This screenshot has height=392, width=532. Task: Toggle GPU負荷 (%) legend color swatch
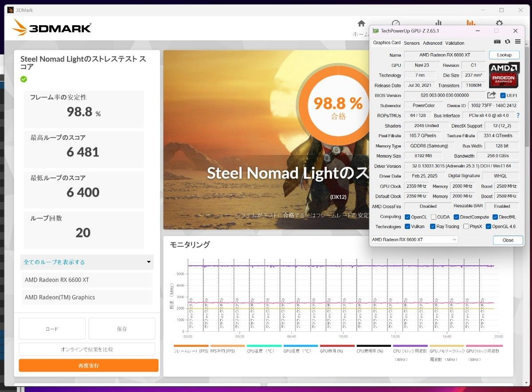pos(337,345)
